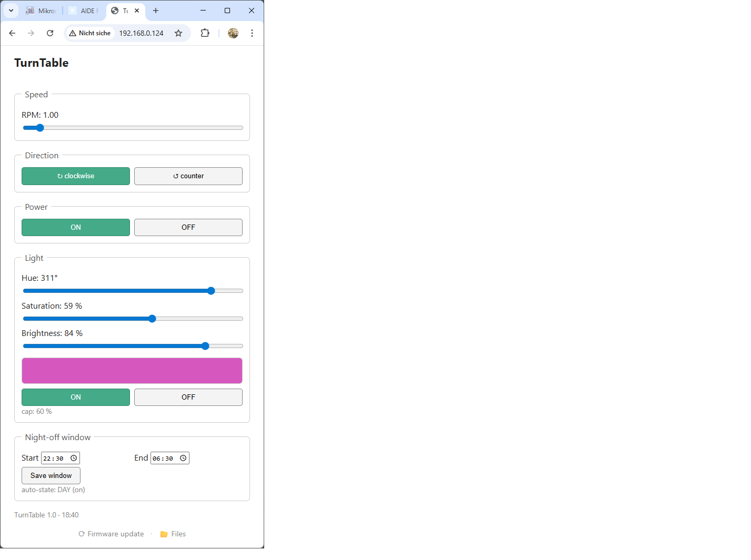This screenshot has height=560, width=751.
Task: Open the Files link
Action: [173, 534]
